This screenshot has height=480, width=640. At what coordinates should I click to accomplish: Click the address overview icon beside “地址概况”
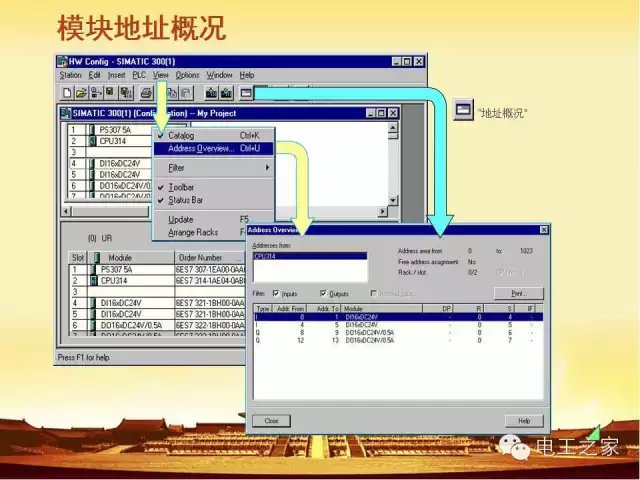coord(463,110)
